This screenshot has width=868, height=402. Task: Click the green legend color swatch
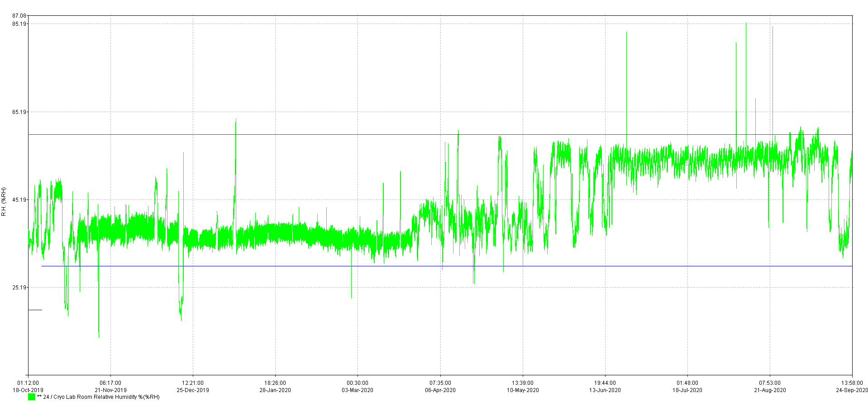pos(32,397)
